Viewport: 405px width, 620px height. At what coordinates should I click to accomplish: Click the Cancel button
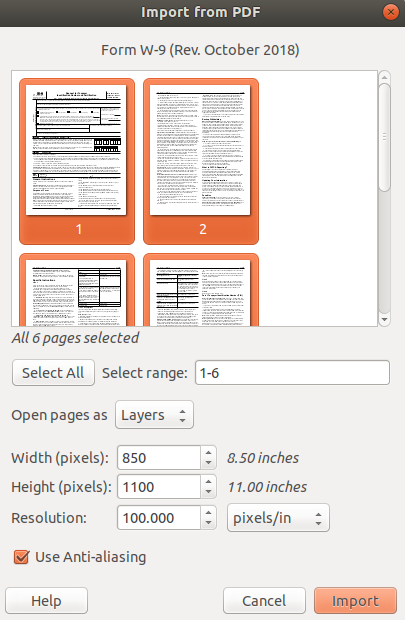click(264, 601)
